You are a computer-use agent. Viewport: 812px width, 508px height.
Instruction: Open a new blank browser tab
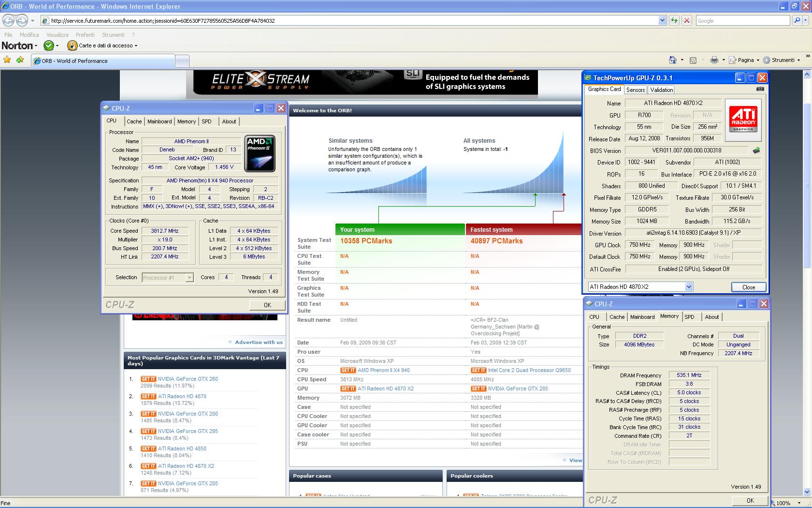tap(182, 61)
